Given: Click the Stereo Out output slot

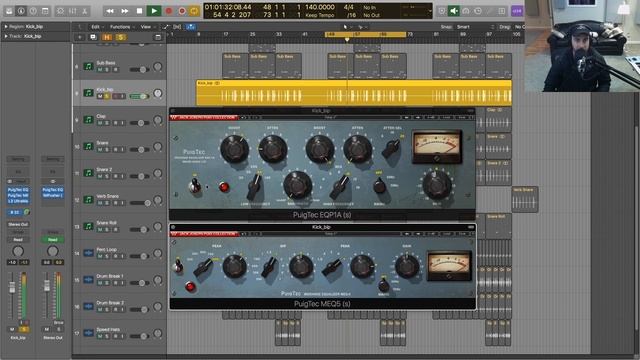Looking at the screenshot, I should (x=18, y=224).
